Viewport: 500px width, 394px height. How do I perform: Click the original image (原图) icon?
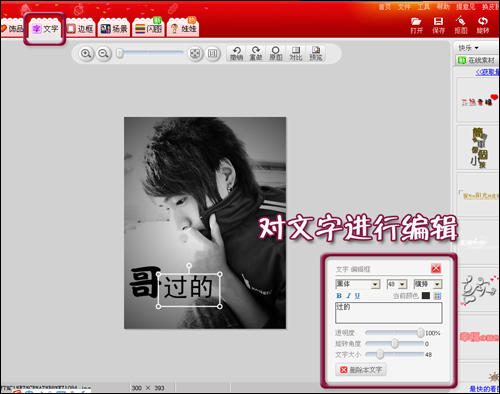point(276,53)
